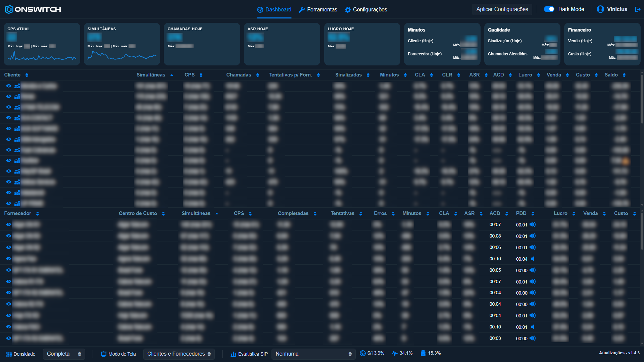The width and height of the screenshot is (644, 362).
Task: Click the Financeiro summary card
Action: click(602, 44)
